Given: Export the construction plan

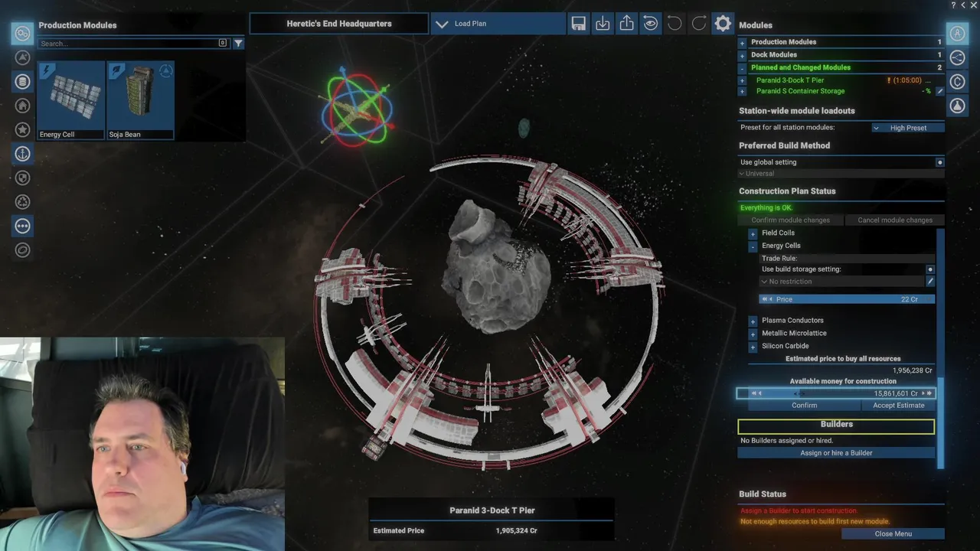Looking at the screenshot, I should pos(626,24).
